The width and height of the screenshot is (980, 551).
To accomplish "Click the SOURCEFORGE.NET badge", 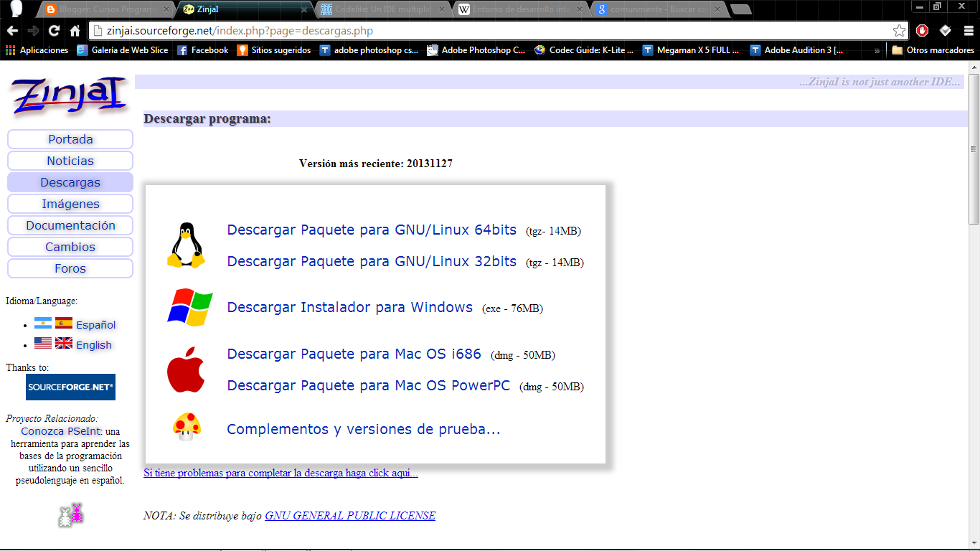I will pyautogui.click(x=70, y=387).
